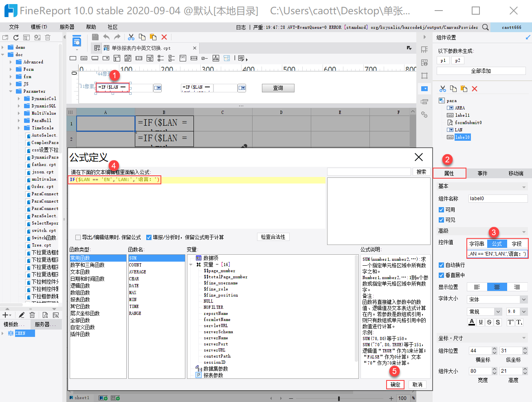Click the font color A icon
The width and height of the screenshot is (532, 402).
click(472, 322)
